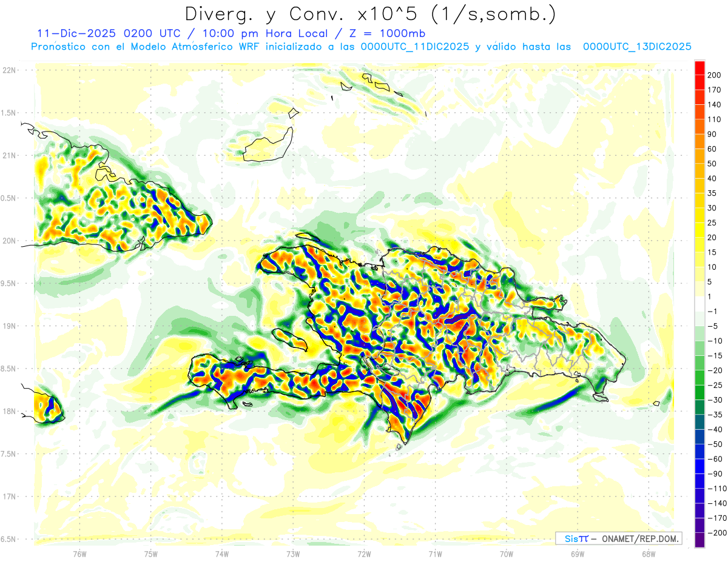Image resolution: width=728 pixels, height=562 pixels.
Task: Click the colorbar segment between -170 and -200
Action: (699, 526)
